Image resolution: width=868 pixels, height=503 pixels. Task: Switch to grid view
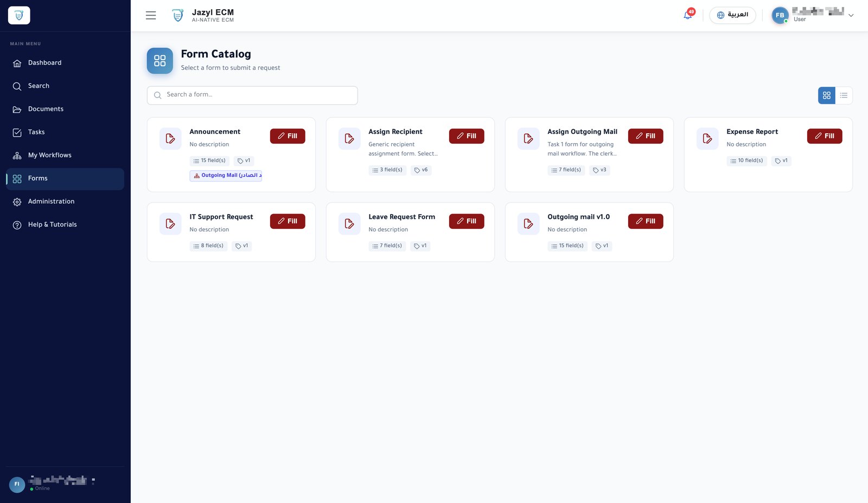pyautogui.click(x=827, y=95)
